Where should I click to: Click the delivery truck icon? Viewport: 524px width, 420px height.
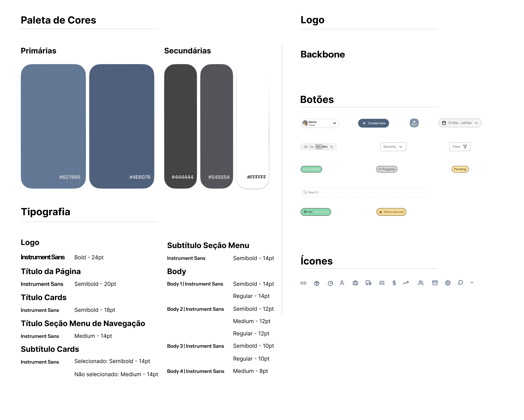pyautogui.click(x=368, y=283)
